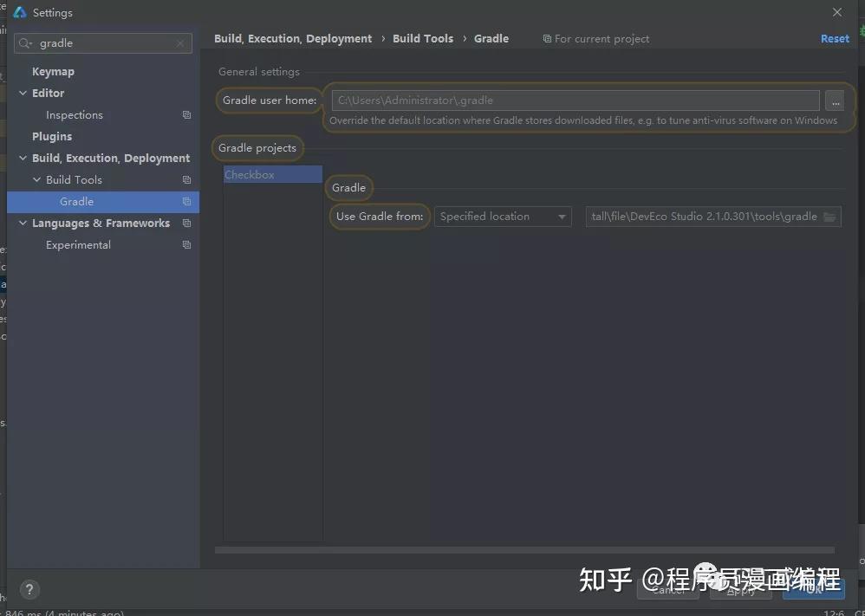Click the Gradle user home path field
Screen dimensions: 865x616
pos(576,101)
